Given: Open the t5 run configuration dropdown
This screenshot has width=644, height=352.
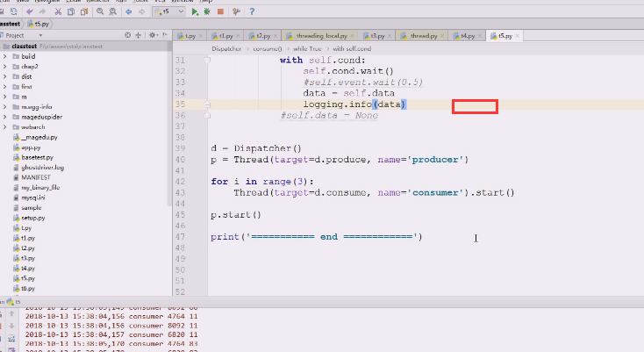Looking at the screenshot, I should 169,11.
